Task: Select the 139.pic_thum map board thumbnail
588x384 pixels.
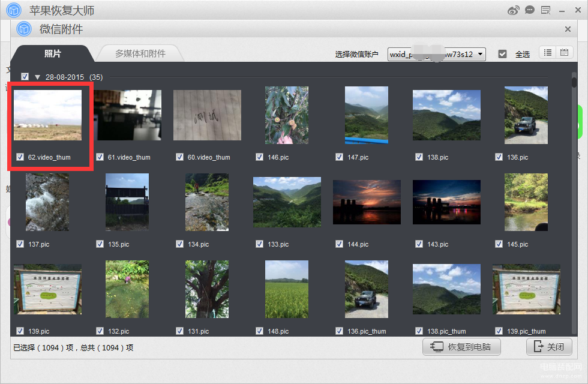Action: click(x=527, y=289)
